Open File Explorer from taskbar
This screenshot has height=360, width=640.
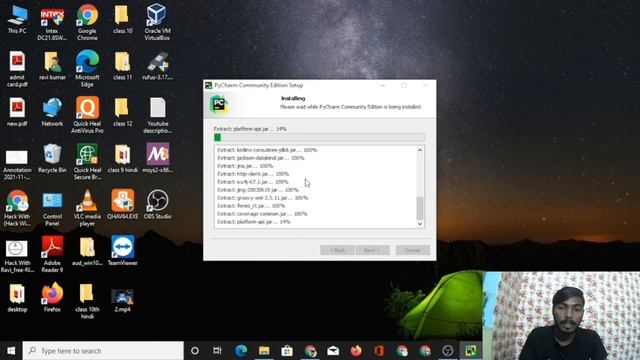point(264,351)
